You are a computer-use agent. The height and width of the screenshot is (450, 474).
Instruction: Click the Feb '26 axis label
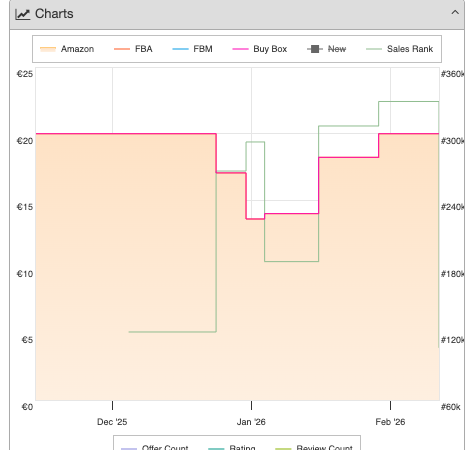(390, 422)
